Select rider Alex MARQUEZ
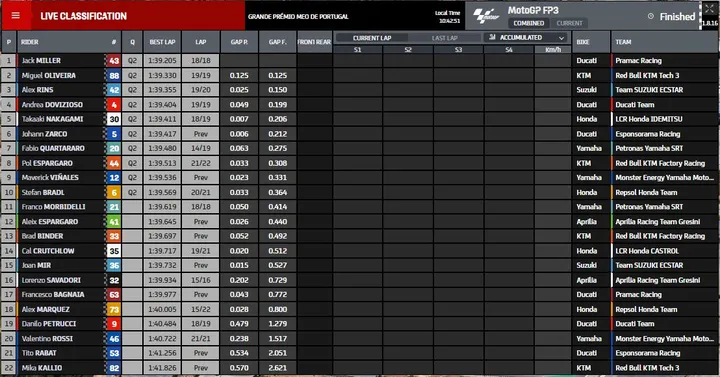720x377 pixels. click(45, 309)
